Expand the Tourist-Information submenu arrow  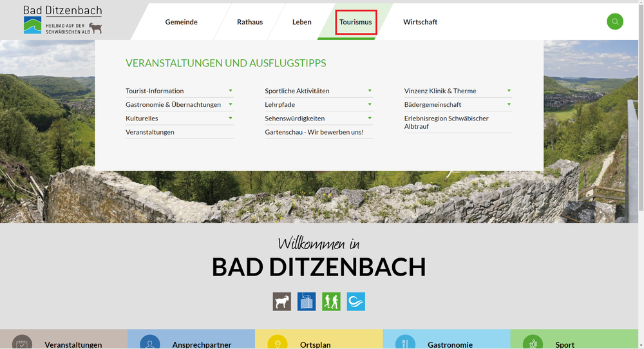click(x=231, y=91)
